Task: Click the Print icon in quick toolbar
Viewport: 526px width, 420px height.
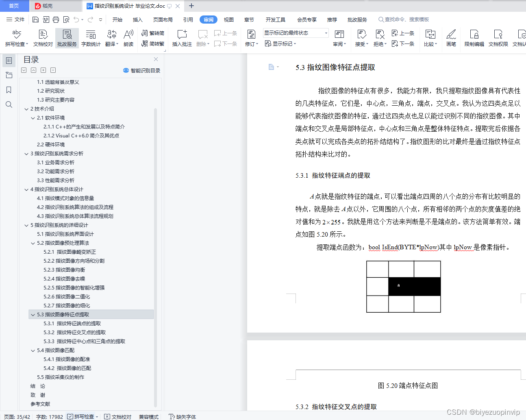Action: 56,20
